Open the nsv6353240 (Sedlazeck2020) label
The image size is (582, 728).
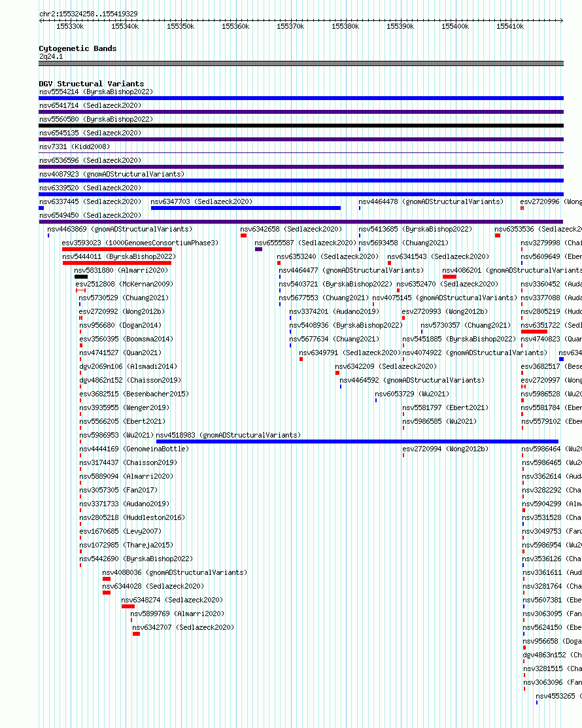click(x=328, y=256)
